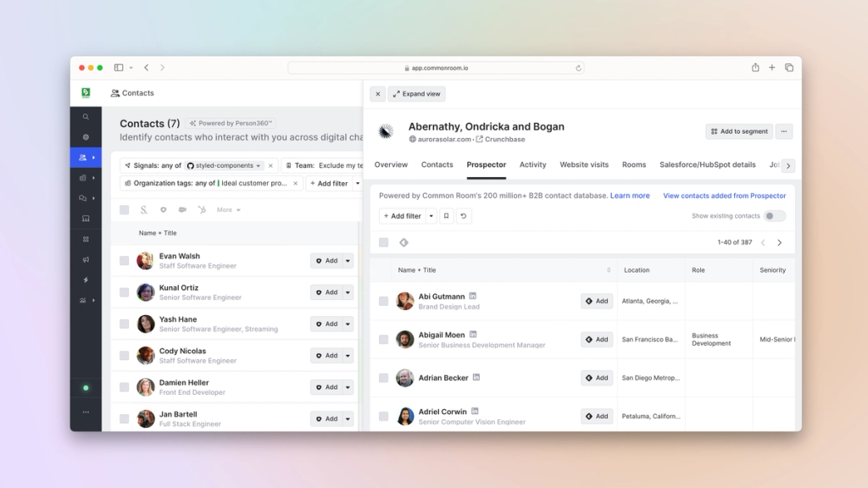Open View contacts added from Prospector link
868x488 pixels.
(x=724, y=196)
